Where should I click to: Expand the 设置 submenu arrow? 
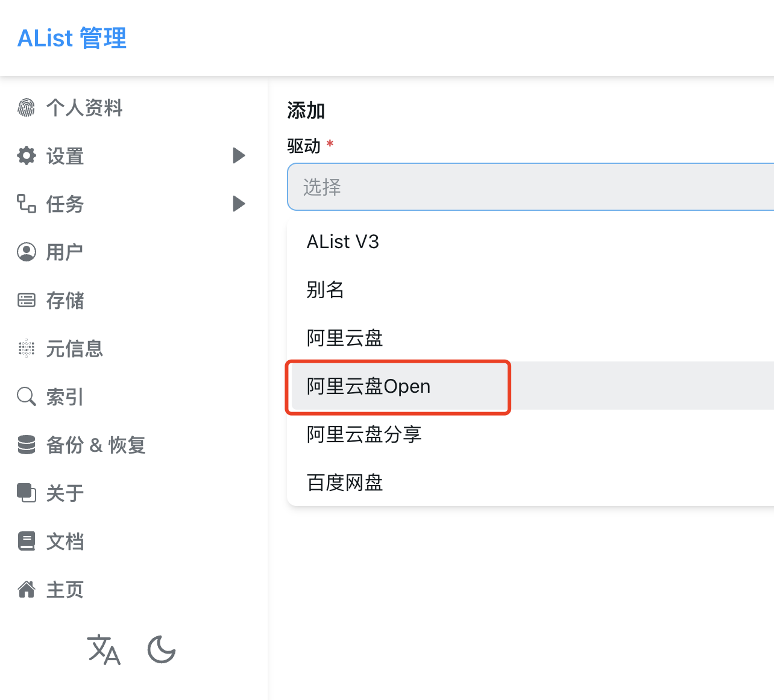pos(238,155)
